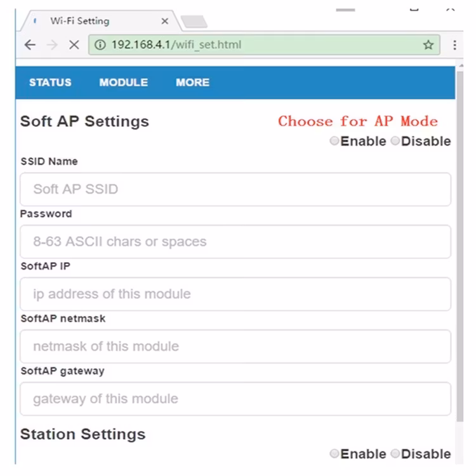Image resolution: width=476 pixels, height=476 pixels.
Task: Click the SoftAP gateway input field
Action: pyautogui.click(x=235, y=399)
